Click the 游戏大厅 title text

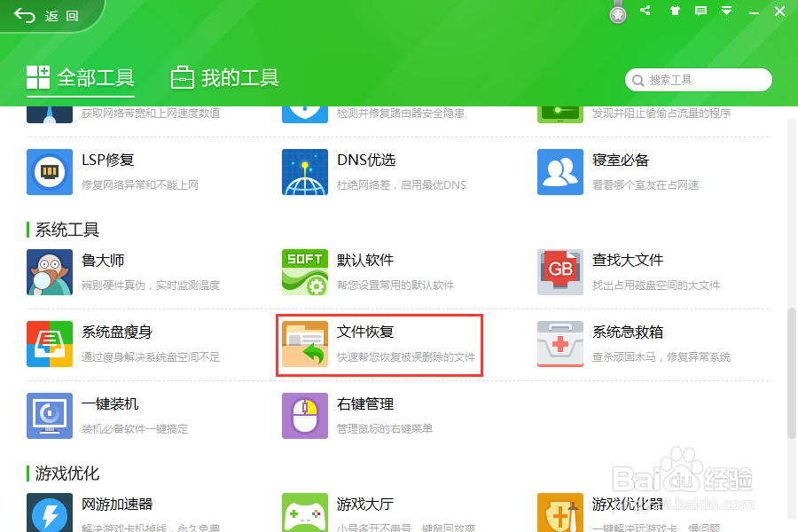(x=365, y=504)
